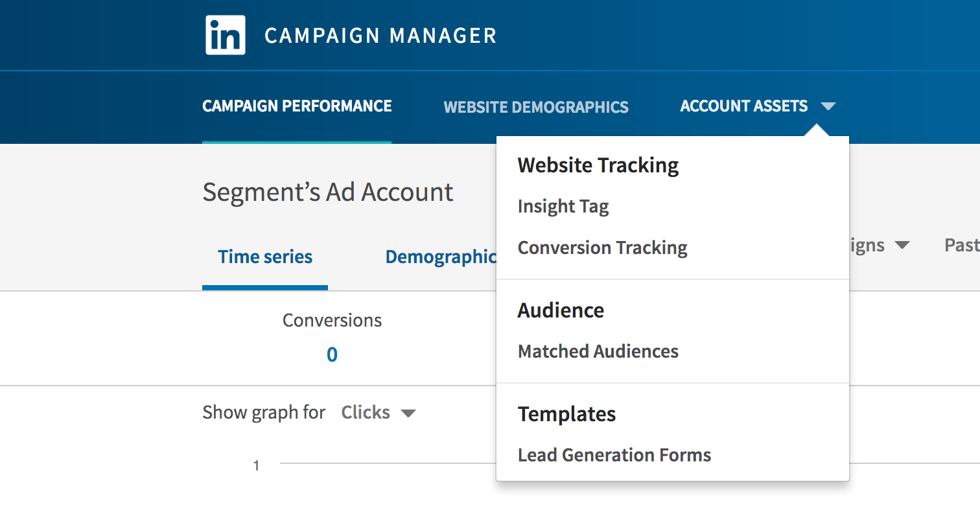Select the Time series tab
The height and width of the screenshot is (521, 980).
click(x=265, y=257)
